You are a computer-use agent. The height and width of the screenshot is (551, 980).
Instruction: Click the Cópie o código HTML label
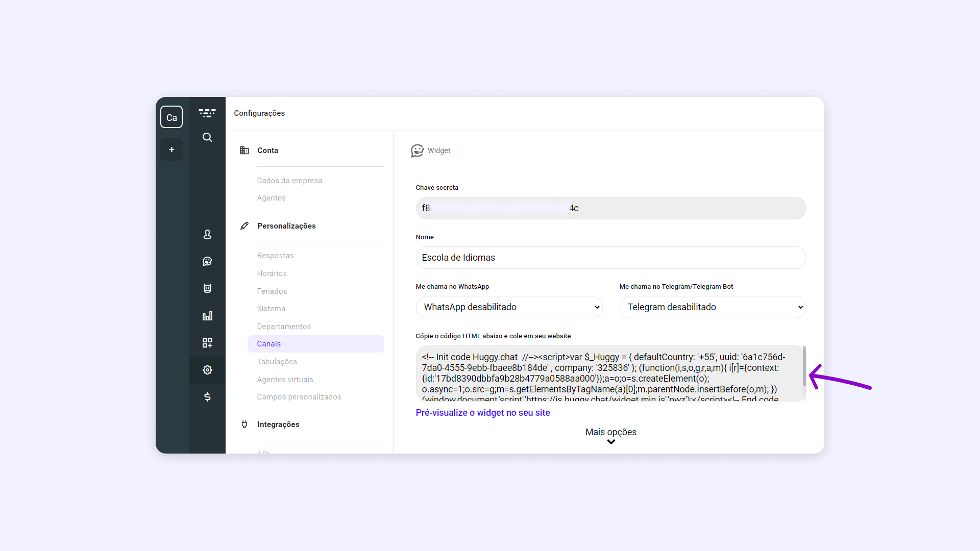tap(493, 336)
